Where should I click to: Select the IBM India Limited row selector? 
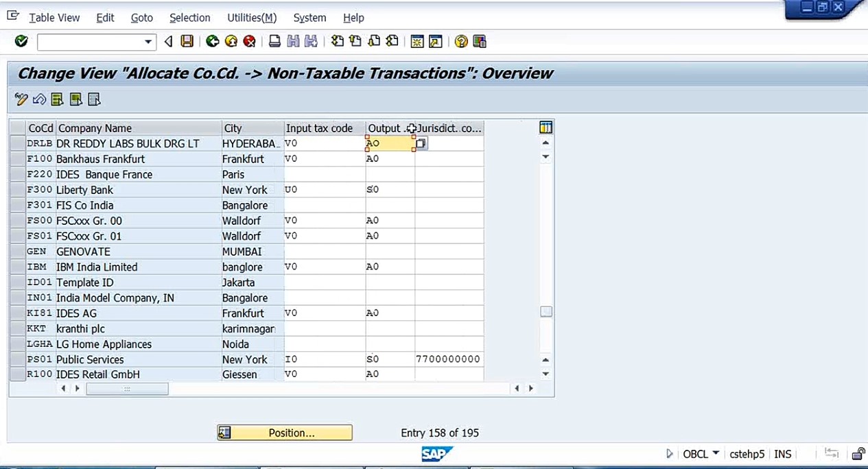(17, 267)
